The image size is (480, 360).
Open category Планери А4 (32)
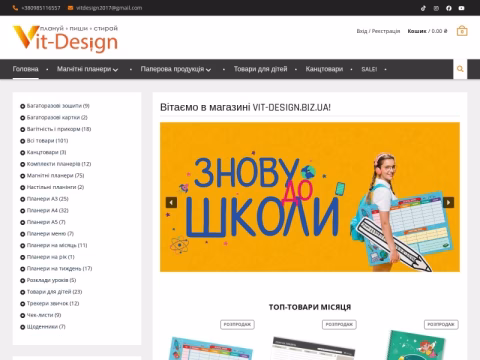pos(48,211)
